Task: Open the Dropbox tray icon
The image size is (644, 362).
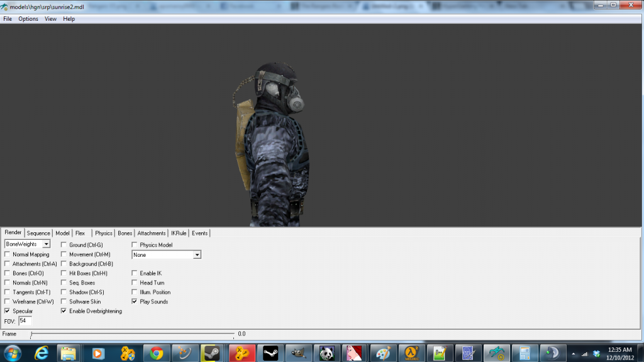Action: [596, 354]
